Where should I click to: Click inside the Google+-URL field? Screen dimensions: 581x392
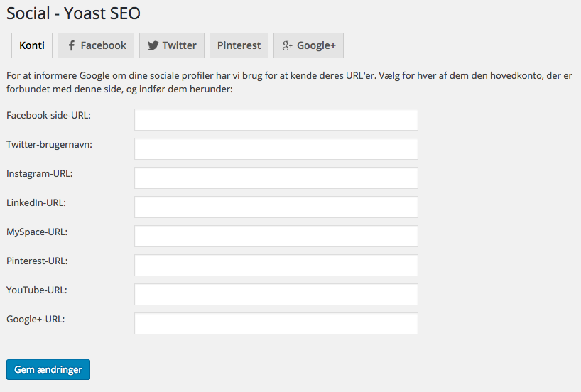click(x=276, y=323)
